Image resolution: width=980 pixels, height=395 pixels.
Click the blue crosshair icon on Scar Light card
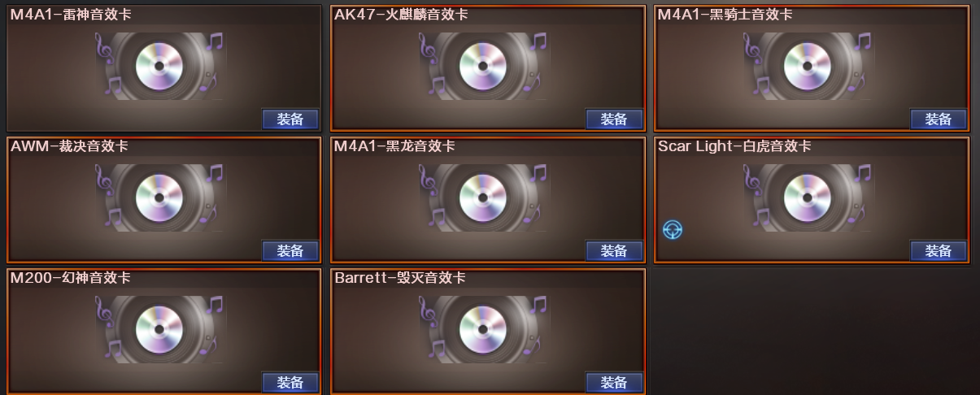673,230
